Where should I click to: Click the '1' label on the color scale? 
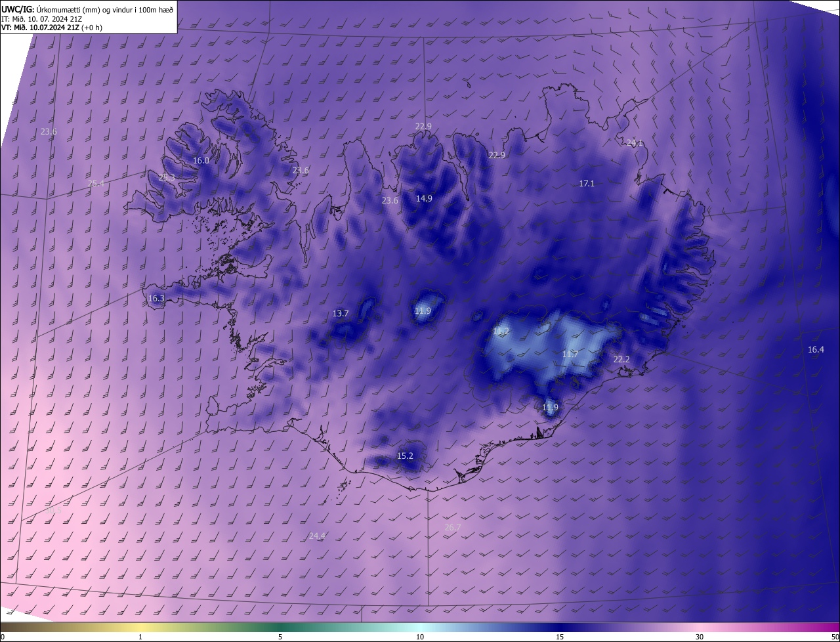coord(140,637)
